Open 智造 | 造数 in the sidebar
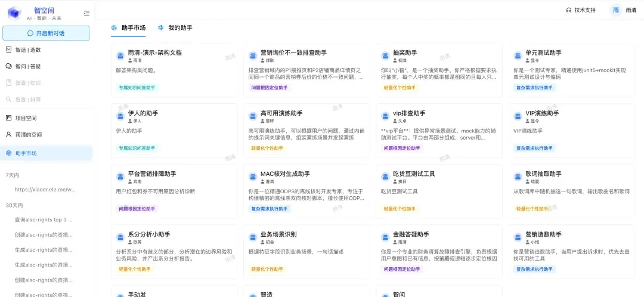Image resolution: width=644 pixels, height=297 pixels. pyautogui.click(x=27, y=49)
